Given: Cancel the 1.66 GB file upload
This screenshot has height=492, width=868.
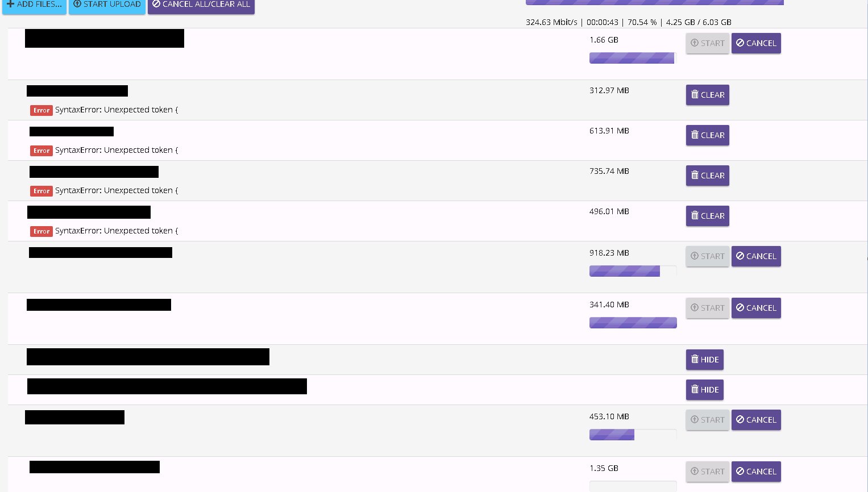Looking at the screenshot, I should click(756, 43).
